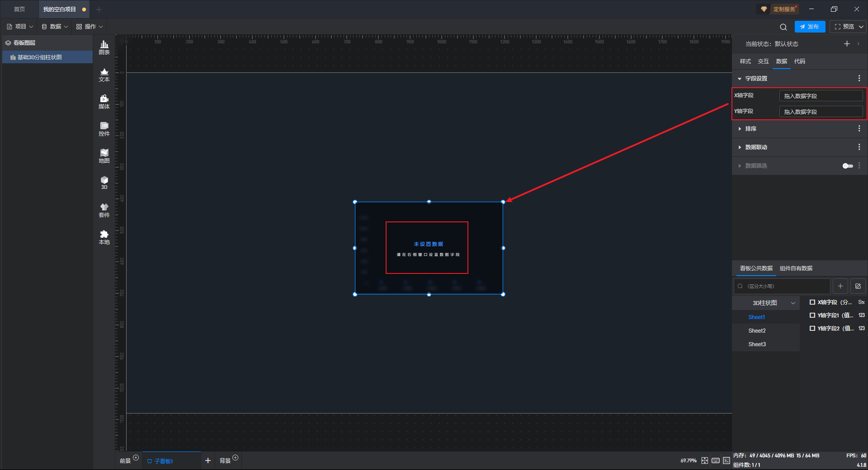868x470 pixels.
Task: Check the Y轴字段1 checkbox
Action: tap(812, 315)
